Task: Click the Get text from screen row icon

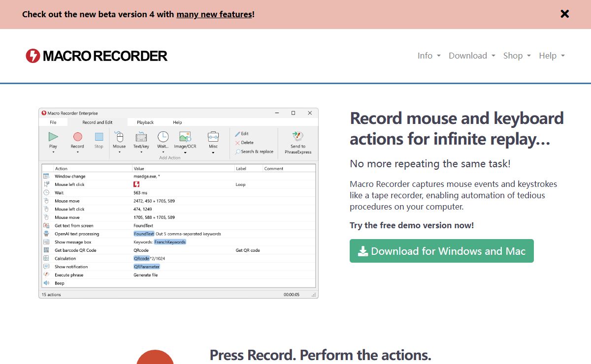Action: (46, 225)
